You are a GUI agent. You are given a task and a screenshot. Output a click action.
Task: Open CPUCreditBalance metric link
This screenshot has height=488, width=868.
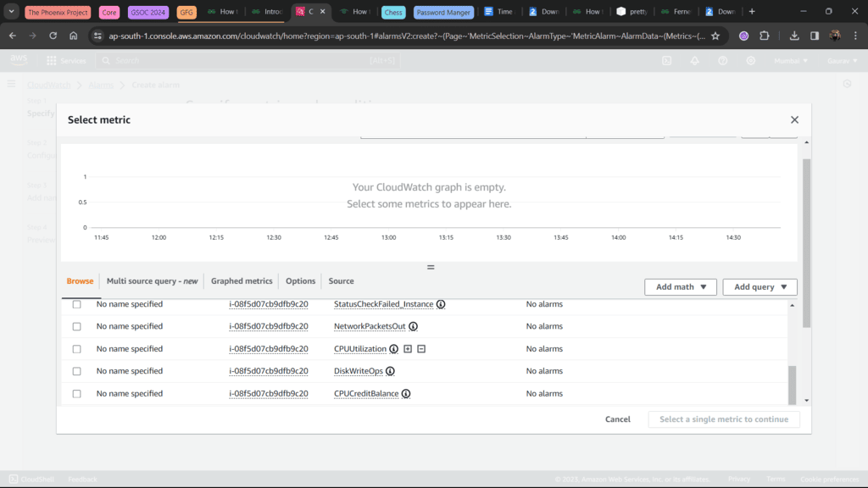point(366,394)
